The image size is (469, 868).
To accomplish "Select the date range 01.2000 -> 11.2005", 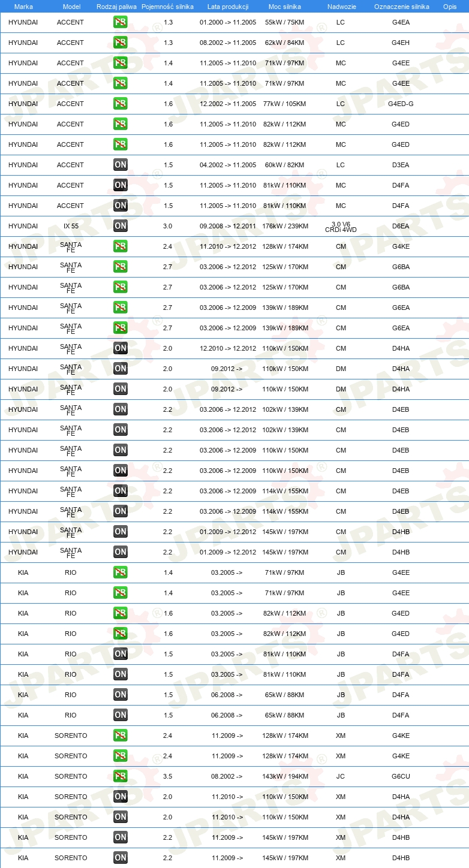I will click(x=228, y=22).
